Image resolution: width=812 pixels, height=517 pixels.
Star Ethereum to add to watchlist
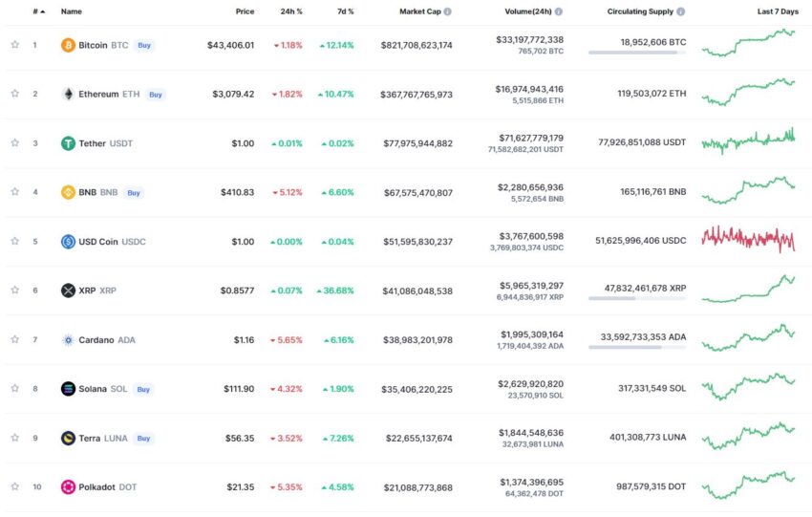(x=15, y=94)
